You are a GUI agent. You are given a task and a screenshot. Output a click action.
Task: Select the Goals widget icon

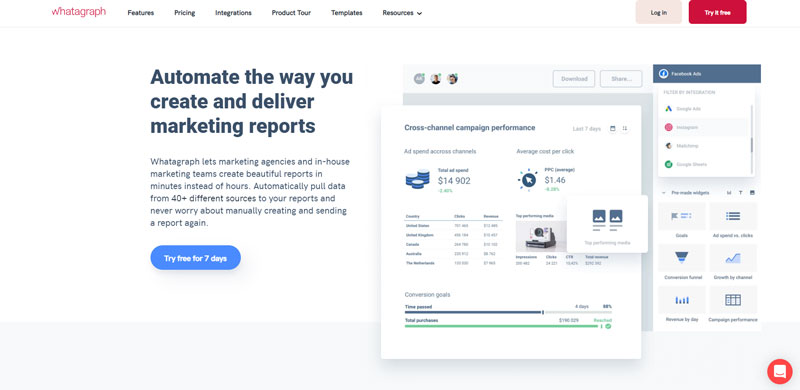(x=682, y=216)
